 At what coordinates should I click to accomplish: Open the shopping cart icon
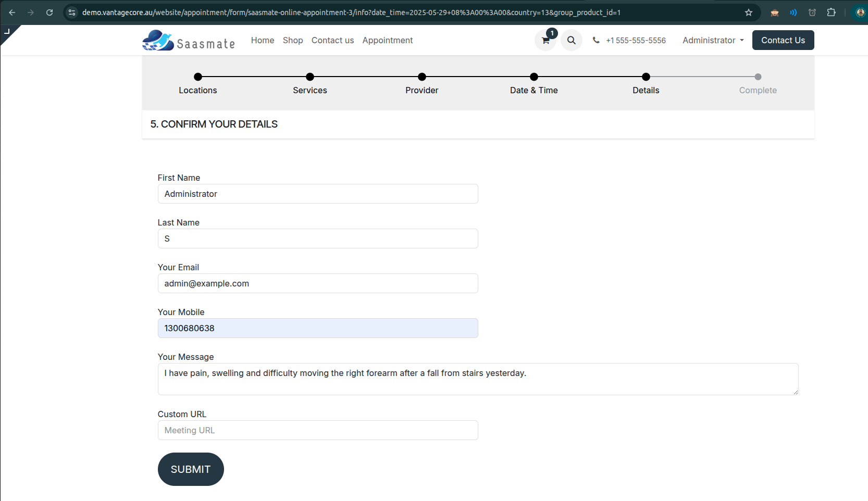[545, 41]
